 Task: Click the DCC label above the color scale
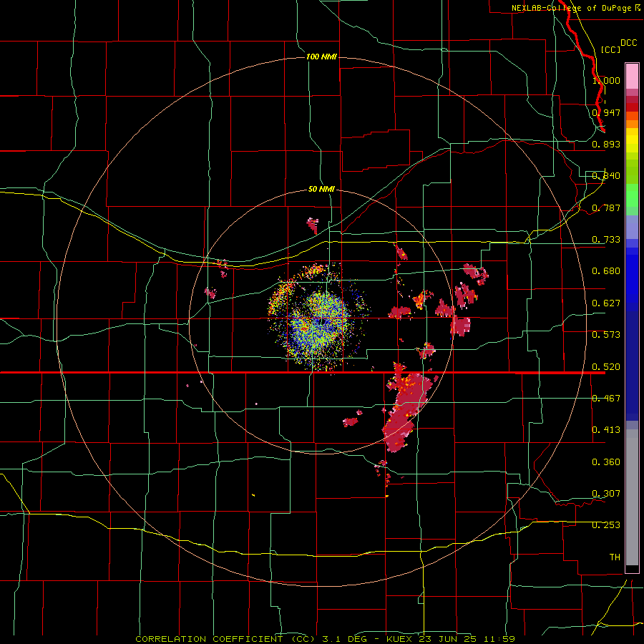click(628, 43)
